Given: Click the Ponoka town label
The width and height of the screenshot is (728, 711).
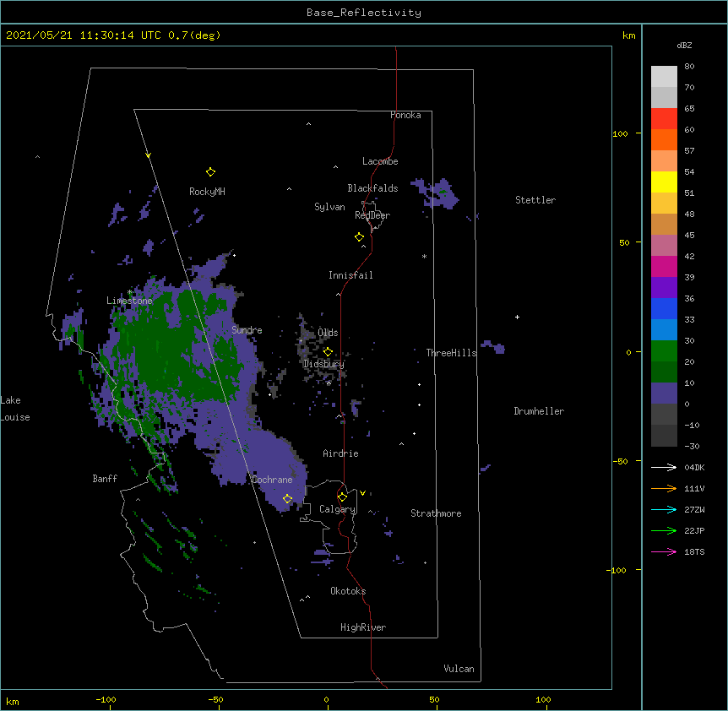Looking at the screenshot, I should [x=405, y=115].
